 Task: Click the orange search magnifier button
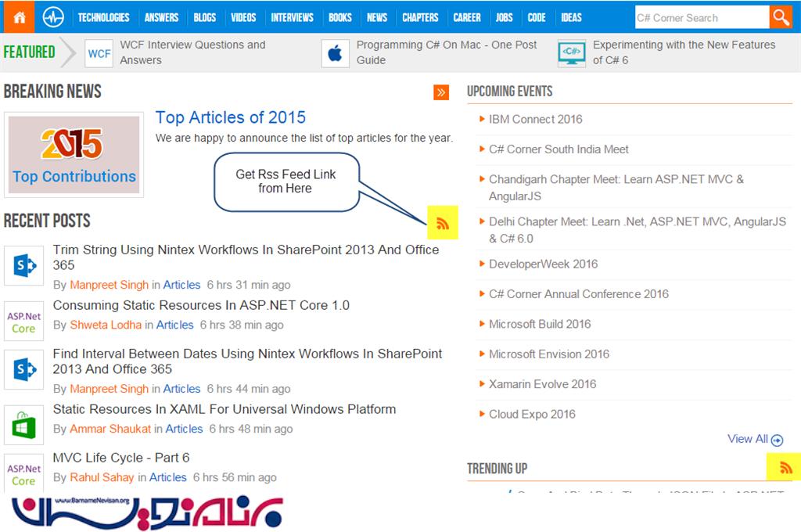[780, 17]
